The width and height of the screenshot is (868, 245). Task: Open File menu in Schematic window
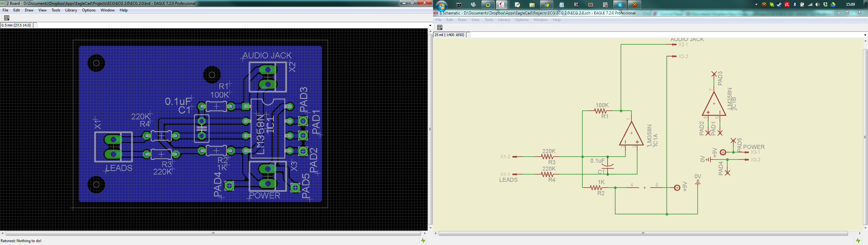(438, 20)
